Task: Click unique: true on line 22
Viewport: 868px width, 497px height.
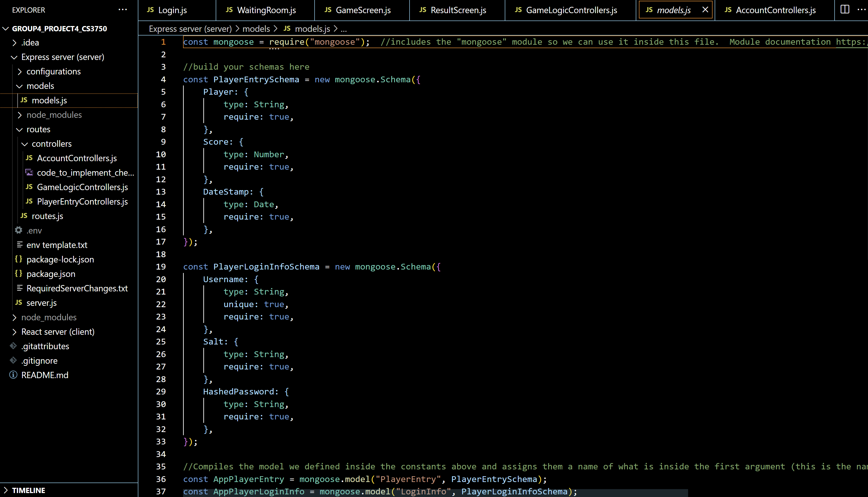Action: 254,304
